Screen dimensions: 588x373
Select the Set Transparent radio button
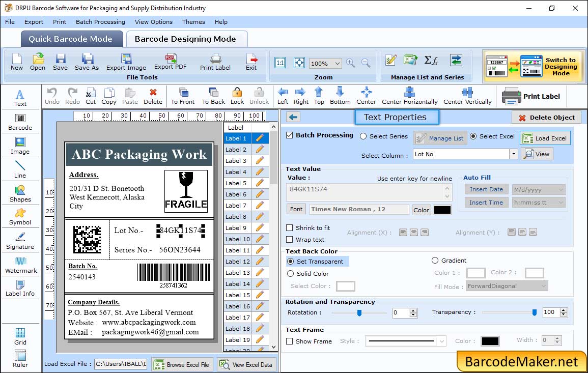click(x=290, y=261)
